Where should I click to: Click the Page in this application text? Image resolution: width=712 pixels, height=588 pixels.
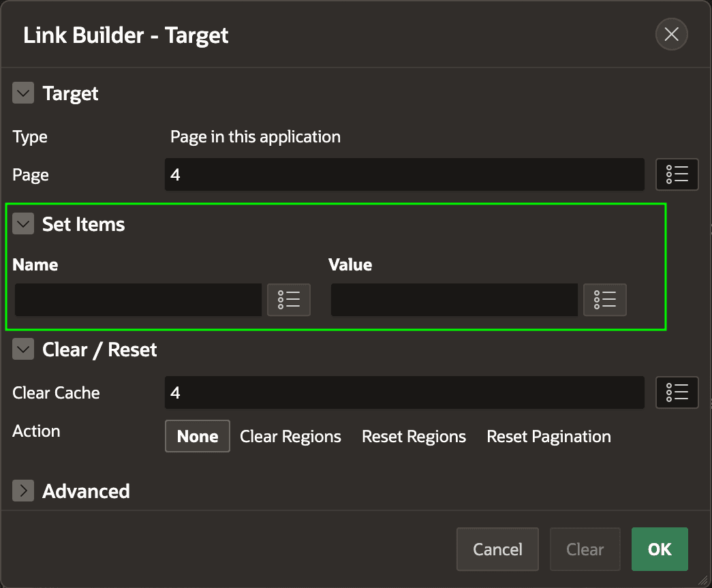click(256, 137)
